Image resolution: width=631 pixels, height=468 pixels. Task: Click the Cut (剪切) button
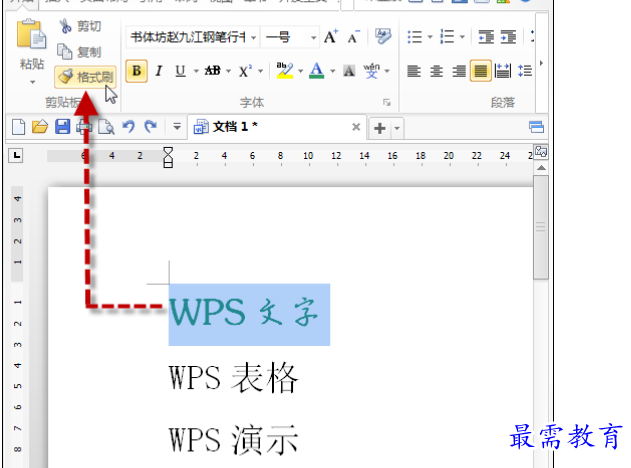pyautogui.click(x=80, y=26)
